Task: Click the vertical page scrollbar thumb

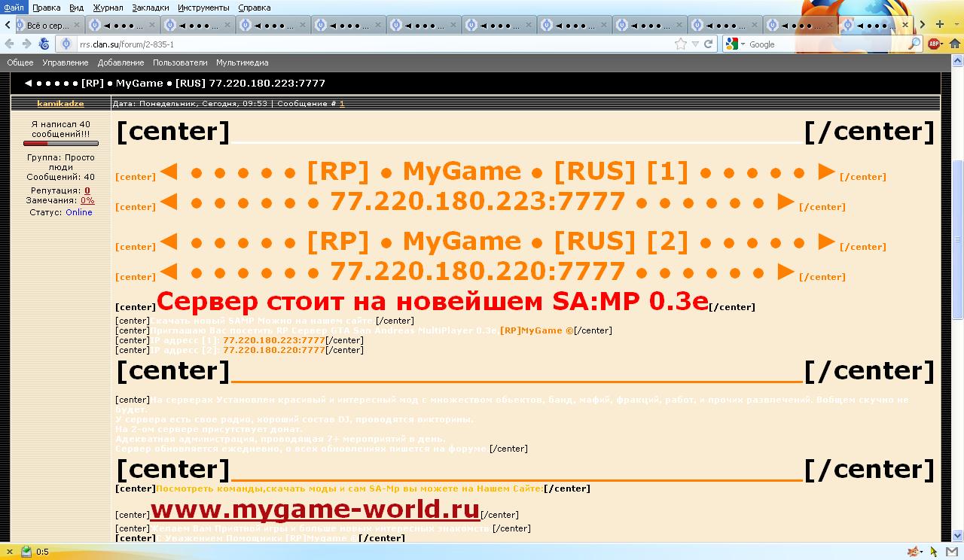Action: 958,239
